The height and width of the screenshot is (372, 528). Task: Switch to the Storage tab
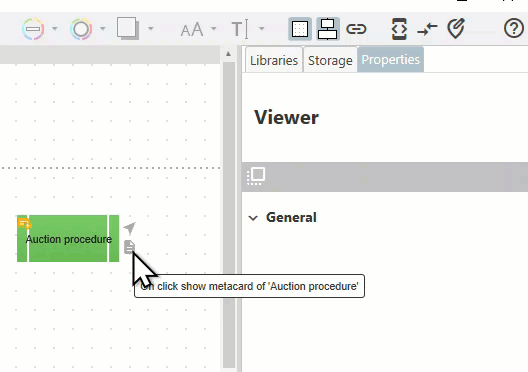[330, 60]
